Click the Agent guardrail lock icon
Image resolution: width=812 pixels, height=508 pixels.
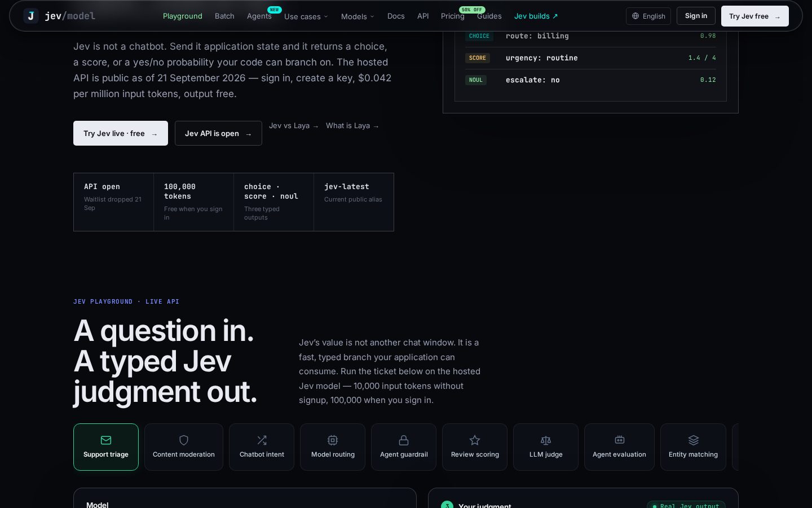coord(404,440)
